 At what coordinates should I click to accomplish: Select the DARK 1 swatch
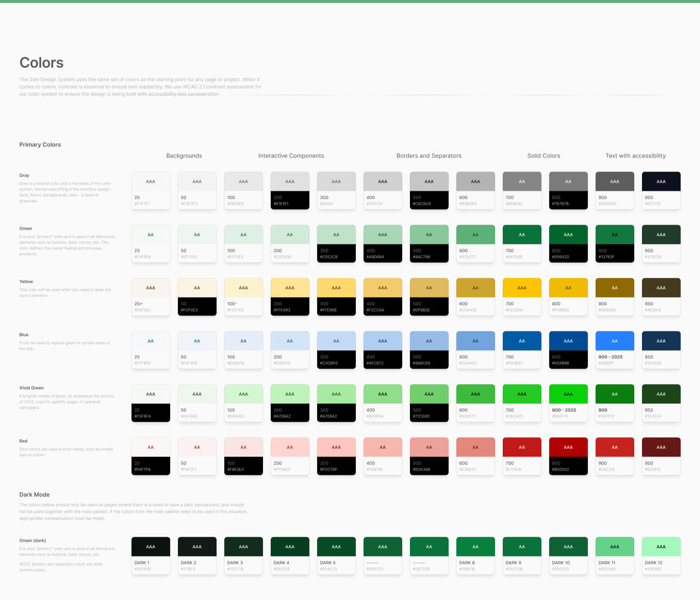pyautogui.click(x=151, y=556)
